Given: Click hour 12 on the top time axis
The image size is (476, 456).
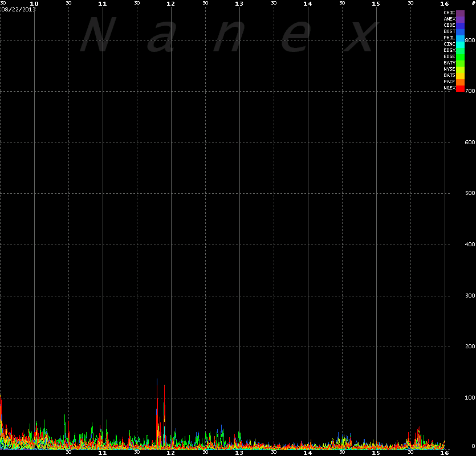Looking at the screenshot, I should click(x=171, y=3).
